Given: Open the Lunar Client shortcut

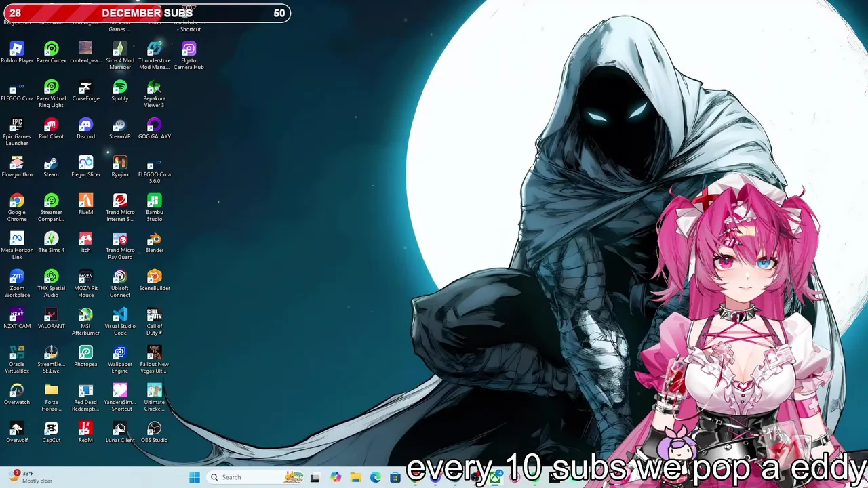Looking at the screenshot, I should pos(120,432).
